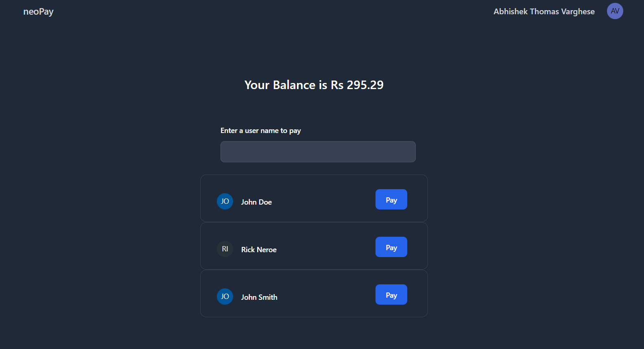644x349 pixels.
Task: Return home via the neoPay brand link
Action: 38,11
